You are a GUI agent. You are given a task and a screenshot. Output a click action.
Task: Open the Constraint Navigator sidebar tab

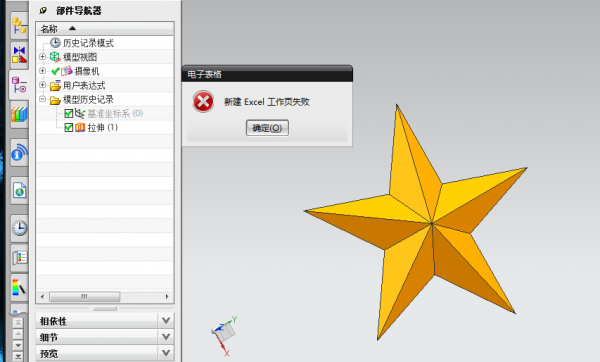(19, 55)
